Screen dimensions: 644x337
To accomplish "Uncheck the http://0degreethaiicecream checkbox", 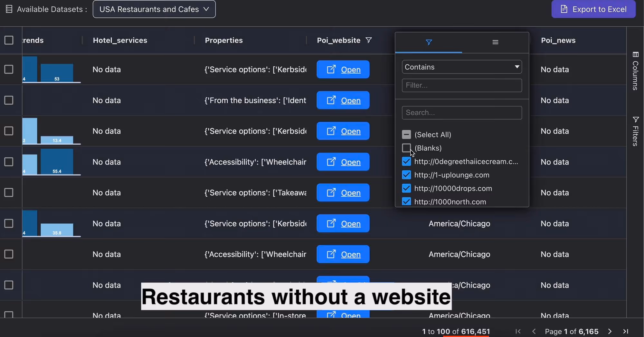I will [406, 162].
